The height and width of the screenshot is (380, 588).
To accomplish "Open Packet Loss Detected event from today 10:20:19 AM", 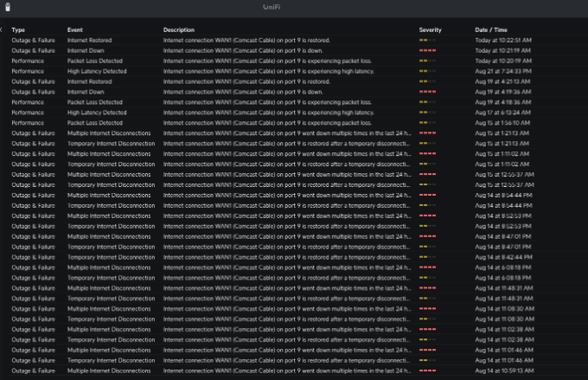I will pyautogui.click(x=95, y=61).
